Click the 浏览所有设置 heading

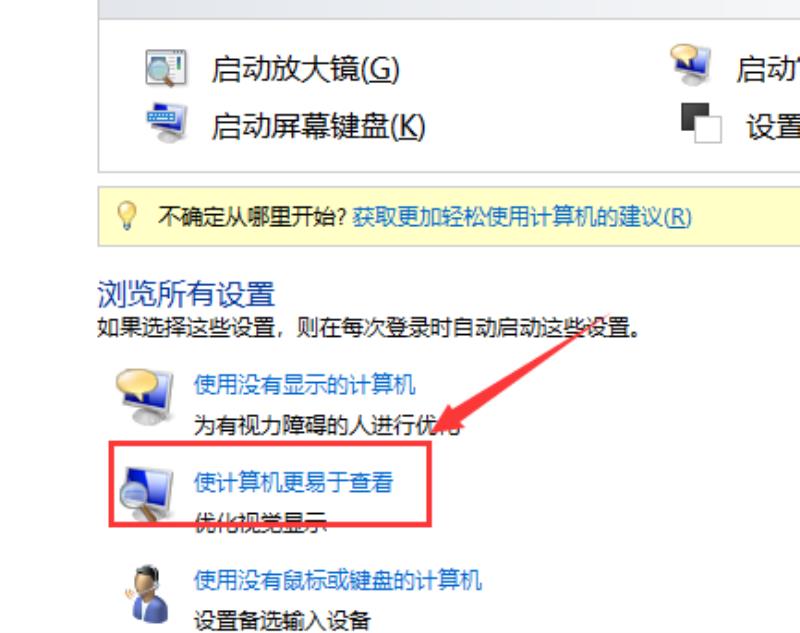(186, 294)
